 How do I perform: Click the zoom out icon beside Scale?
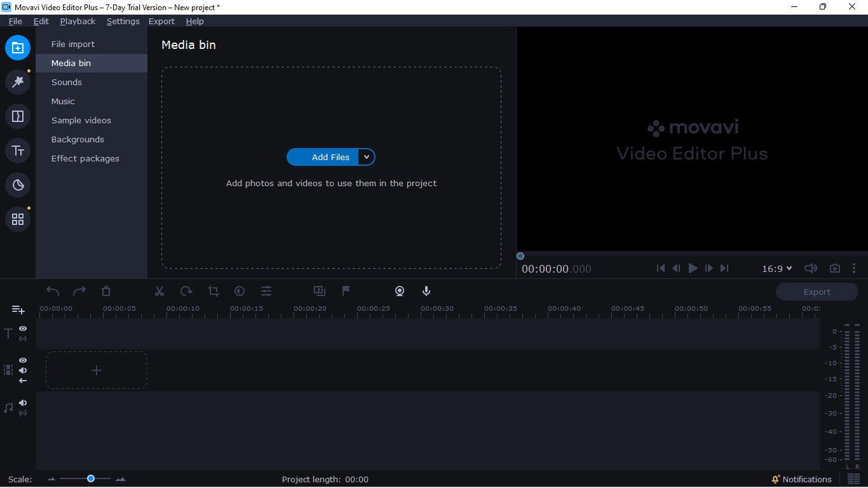(51, 479)
